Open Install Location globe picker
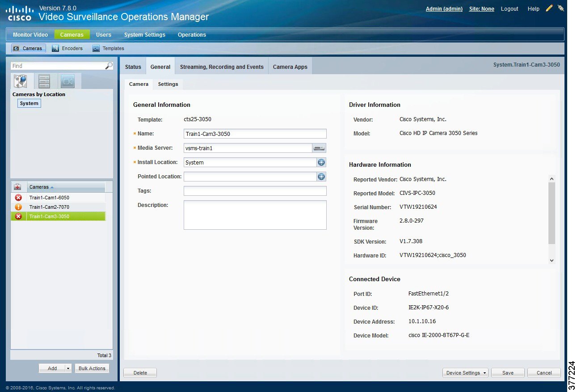 click(321, 162)
